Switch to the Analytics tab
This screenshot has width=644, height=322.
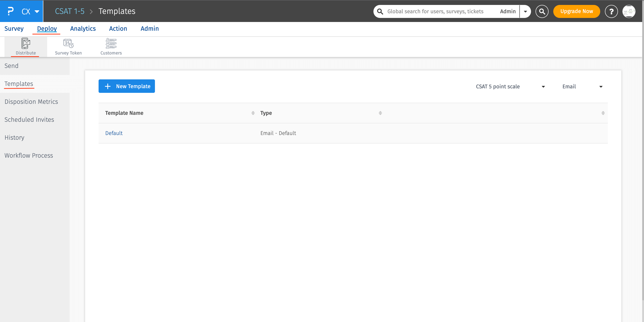tap(83, 29)
